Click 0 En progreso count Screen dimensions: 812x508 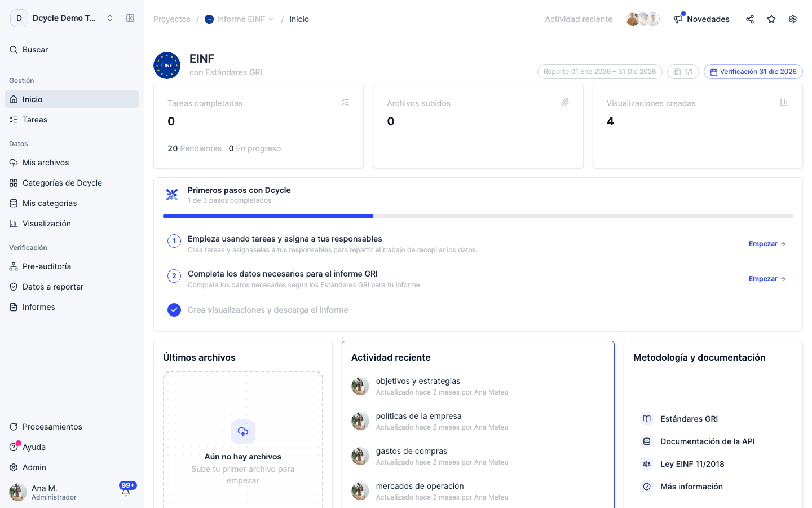click(x=255, y=148)
